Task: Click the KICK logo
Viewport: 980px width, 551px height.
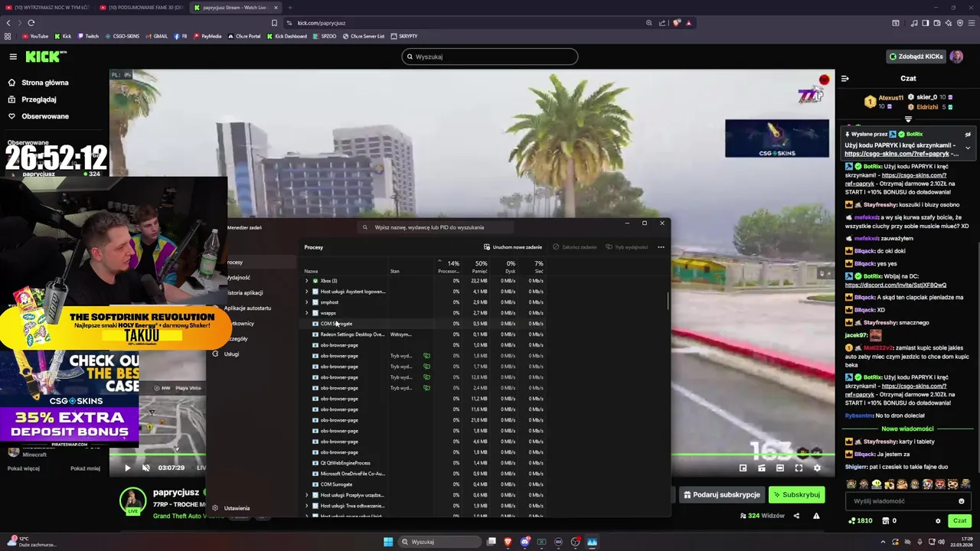Action: coord(45,57)
